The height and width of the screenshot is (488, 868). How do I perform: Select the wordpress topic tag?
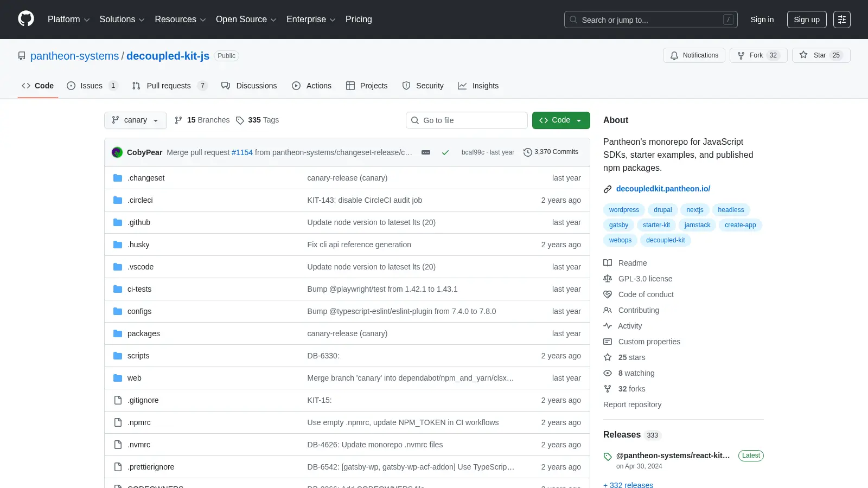(x=624, y=210)
